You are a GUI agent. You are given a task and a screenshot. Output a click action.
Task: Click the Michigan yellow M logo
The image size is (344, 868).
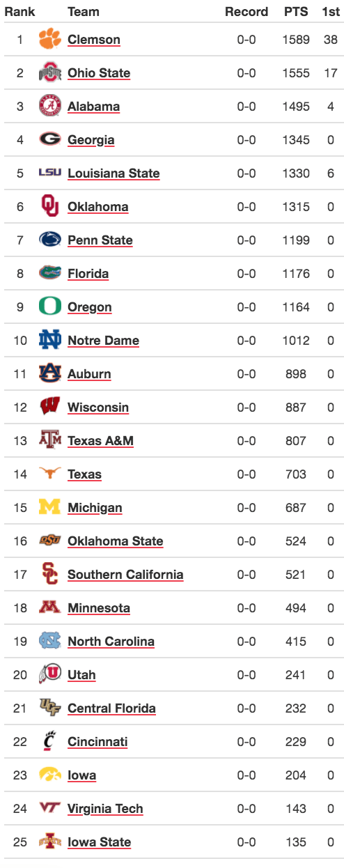[x=50, y=508]
